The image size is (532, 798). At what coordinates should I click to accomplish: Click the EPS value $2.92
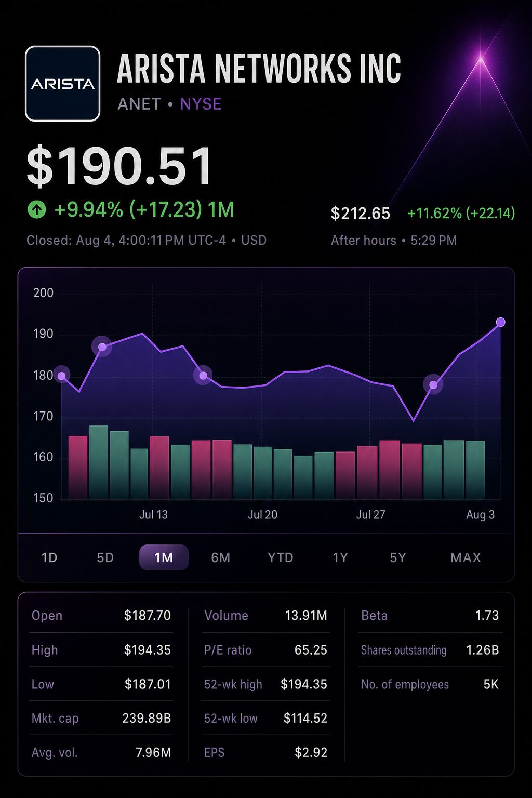(311, 753)
